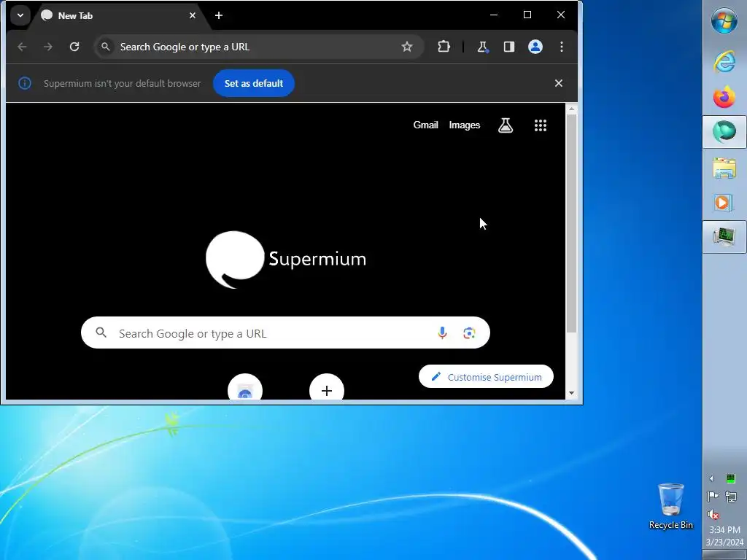Viewport: 747px width, 560px height.
Task: Select the Recycle Bin desktop icon
Action: (671, 506)
